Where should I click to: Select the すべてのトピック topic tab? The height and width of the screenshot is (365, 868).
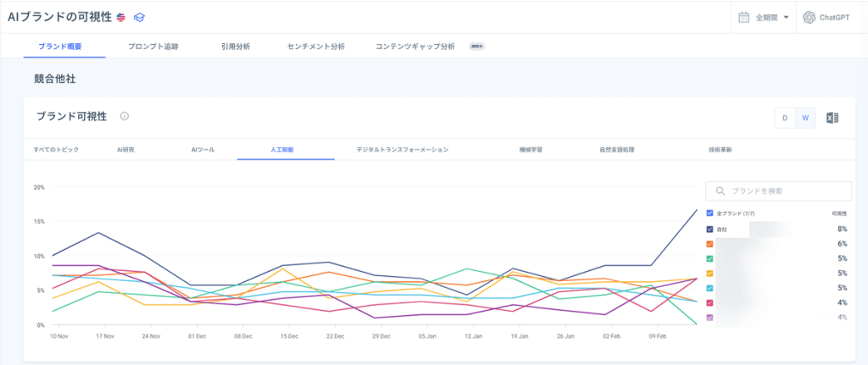(x=56, y=150)
